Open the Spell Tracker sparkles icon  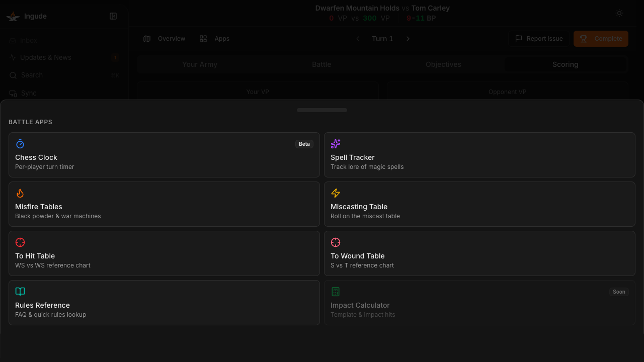[x=336, y=144]
